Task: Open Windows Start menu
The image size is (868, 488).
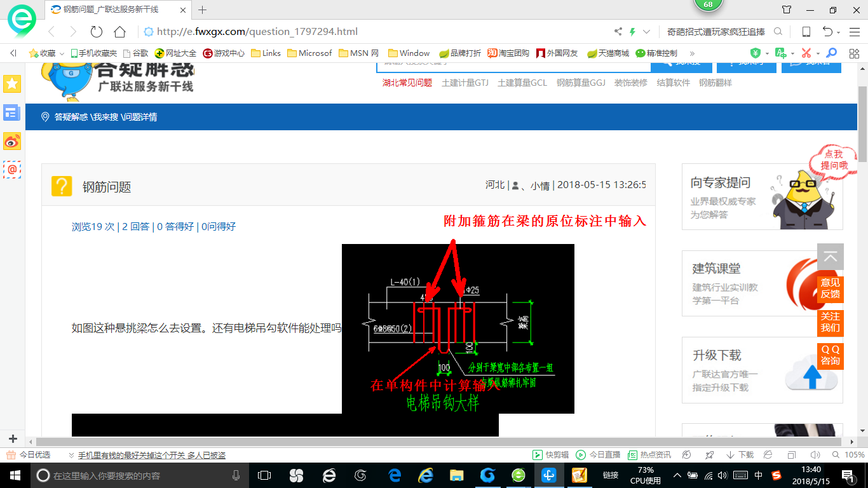Action: point(14,475)
